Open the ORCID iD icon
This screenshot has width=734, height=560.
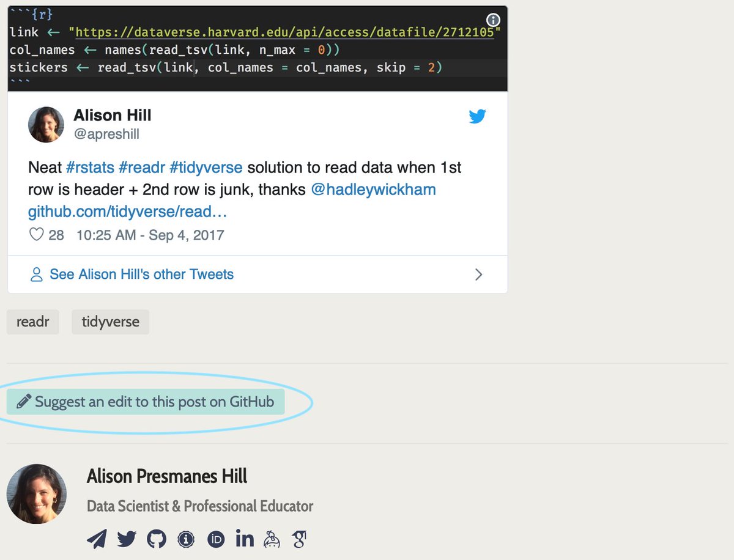pos(216,539)
